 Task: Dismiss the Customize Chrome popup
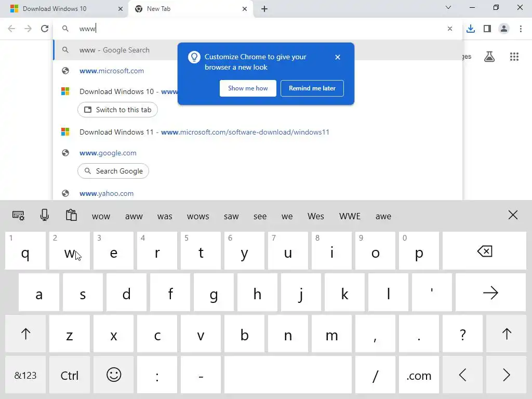tap(338, 57)
